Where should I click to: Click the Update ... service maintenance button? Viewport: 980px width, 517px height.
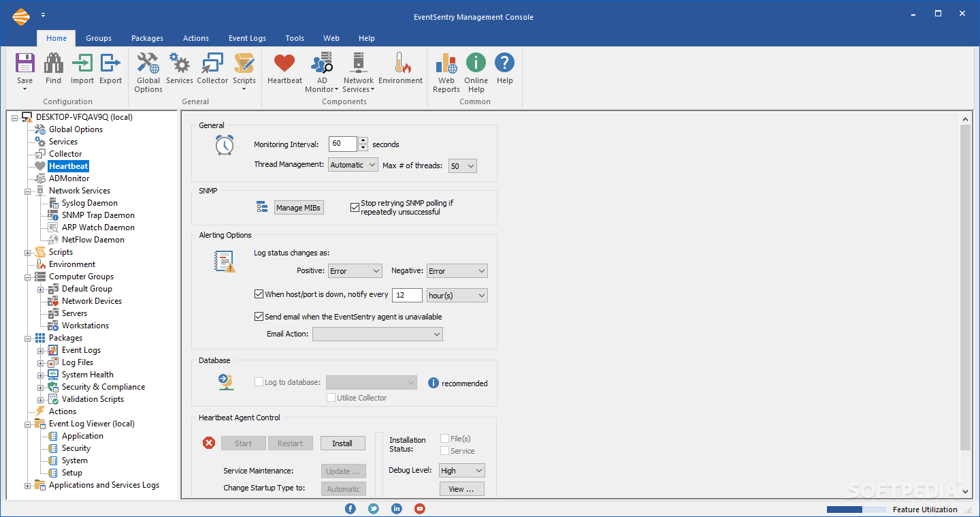coord(343,471)
